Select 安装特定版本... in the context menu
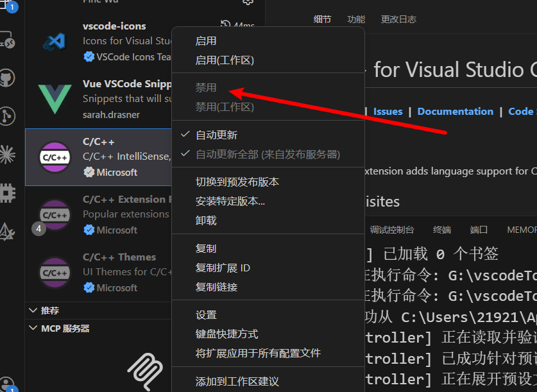Viewport: 537px width, 392px height. point(268,201)
